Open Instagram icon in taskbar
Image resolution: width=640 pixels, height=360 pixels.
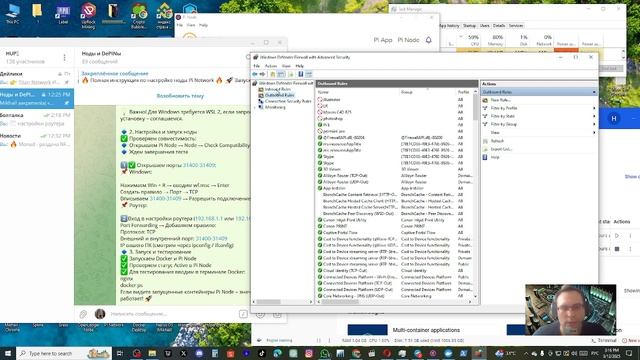[x=309, y=353]
